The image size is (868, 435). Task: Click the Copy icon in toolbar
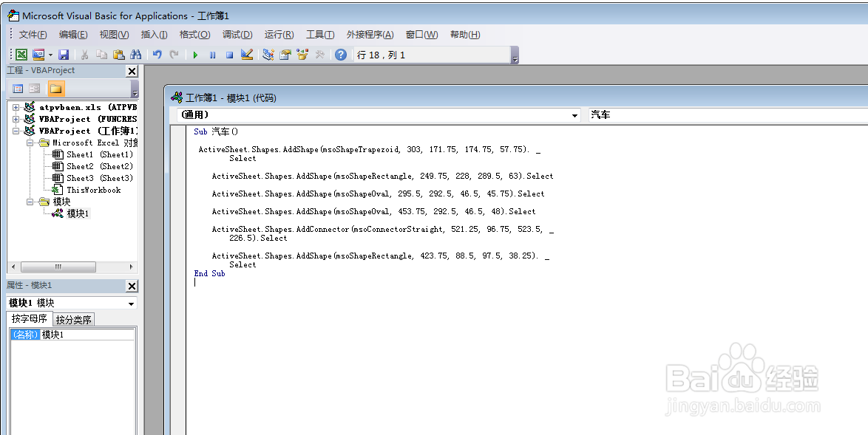pos(102,55)
